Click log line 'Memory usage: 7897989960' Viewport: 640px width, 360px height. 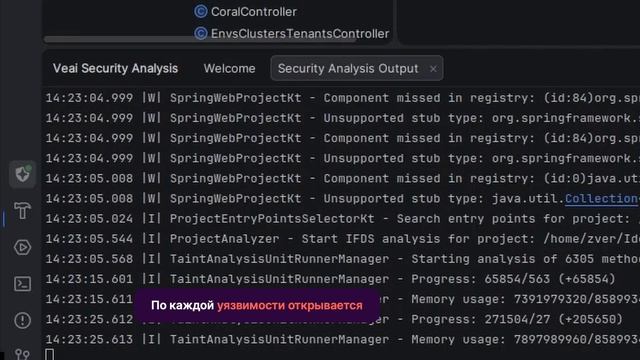coord(342,339)
